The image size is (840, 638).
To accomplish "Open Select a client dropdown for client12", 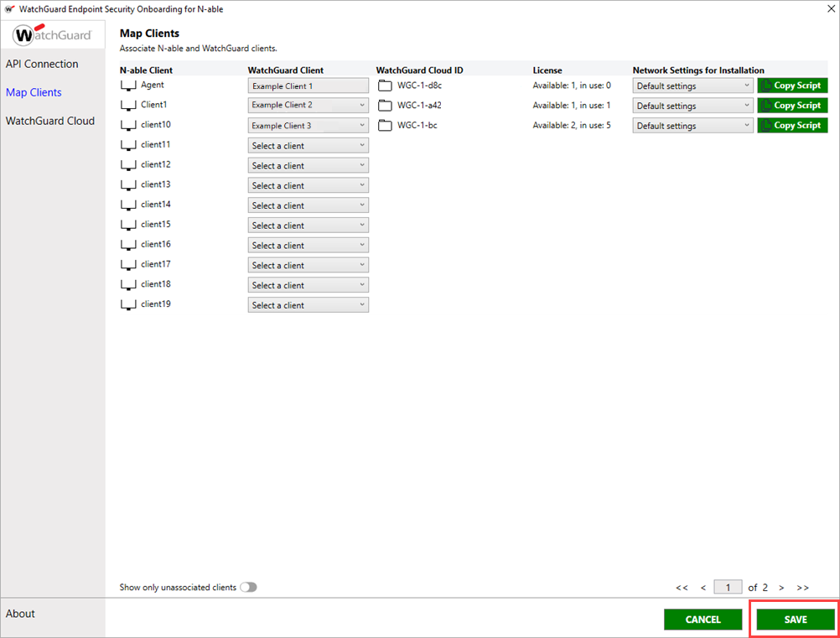I will click(308, 165).
